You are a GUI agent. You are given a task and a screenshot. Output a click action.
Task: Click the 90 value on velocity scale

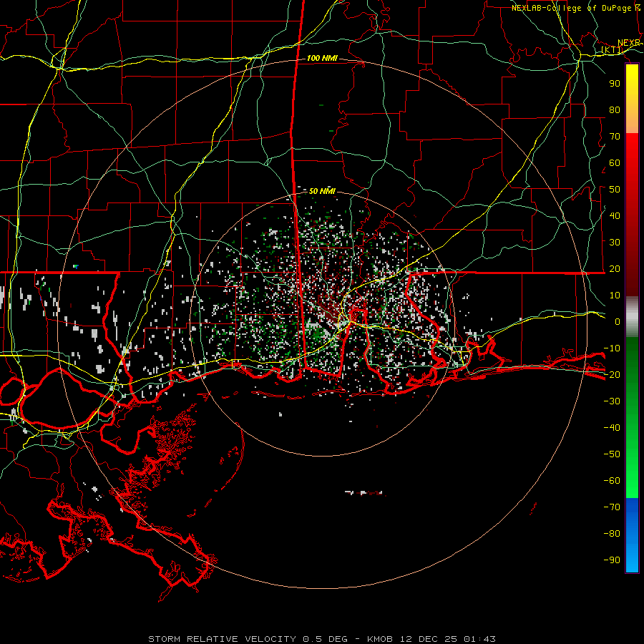615,84
